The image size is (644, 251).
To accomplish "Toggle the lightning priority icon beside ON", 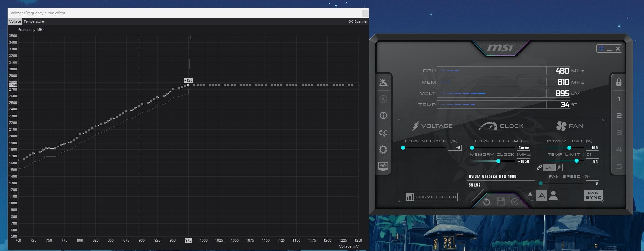I will click(x=559, y=167).
